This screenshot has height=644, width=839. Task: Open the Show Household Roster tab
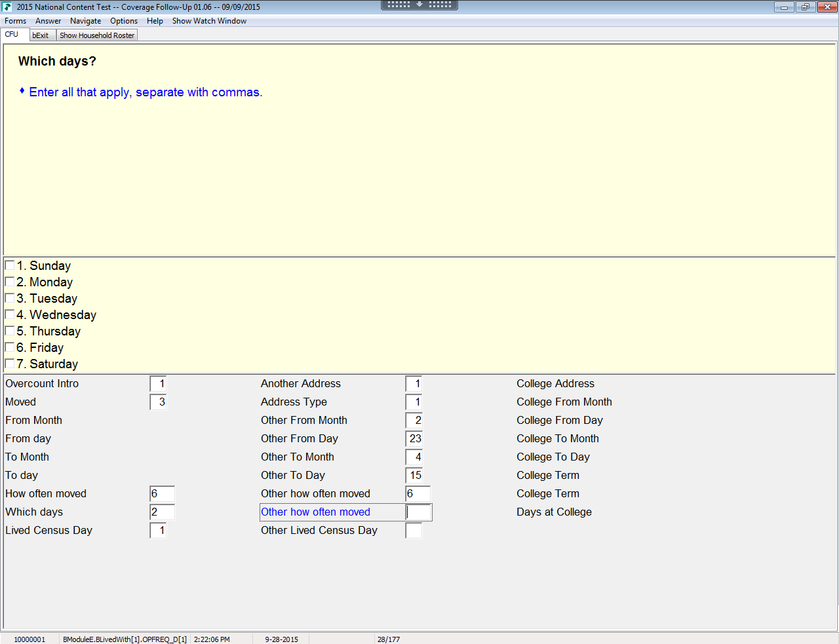(x=97, y=35)
